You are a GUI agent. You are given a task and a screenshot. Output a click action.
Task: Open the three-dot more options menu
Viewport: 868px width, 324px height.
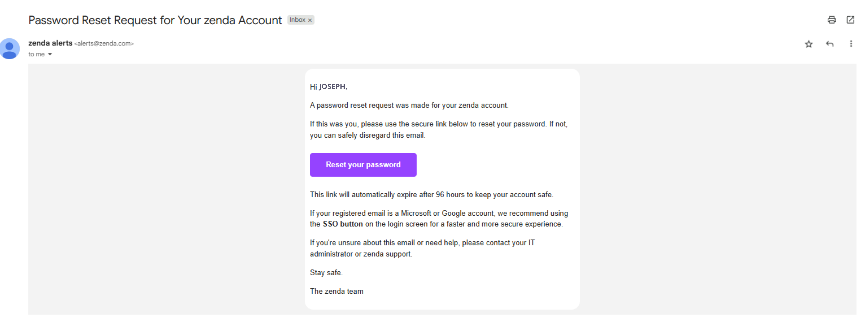coord(851,44)
